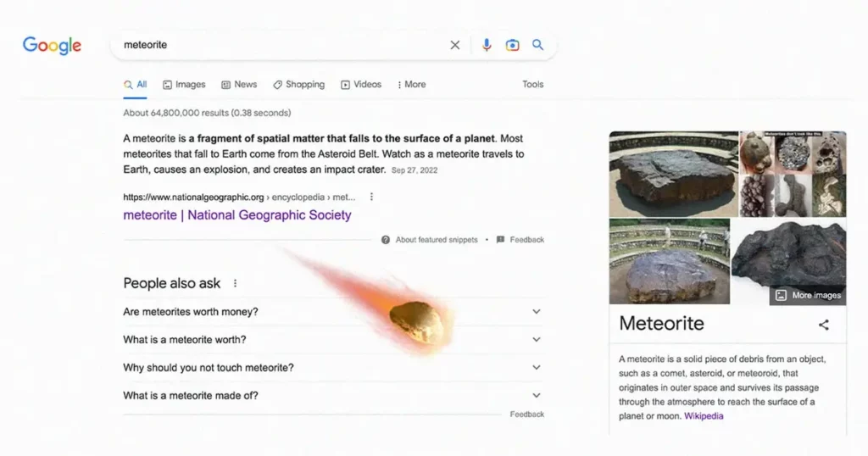This screenshot has width=868, height=456.
Task: Expand 'What is a meteorite worth?' question
Action: (333, 340)
